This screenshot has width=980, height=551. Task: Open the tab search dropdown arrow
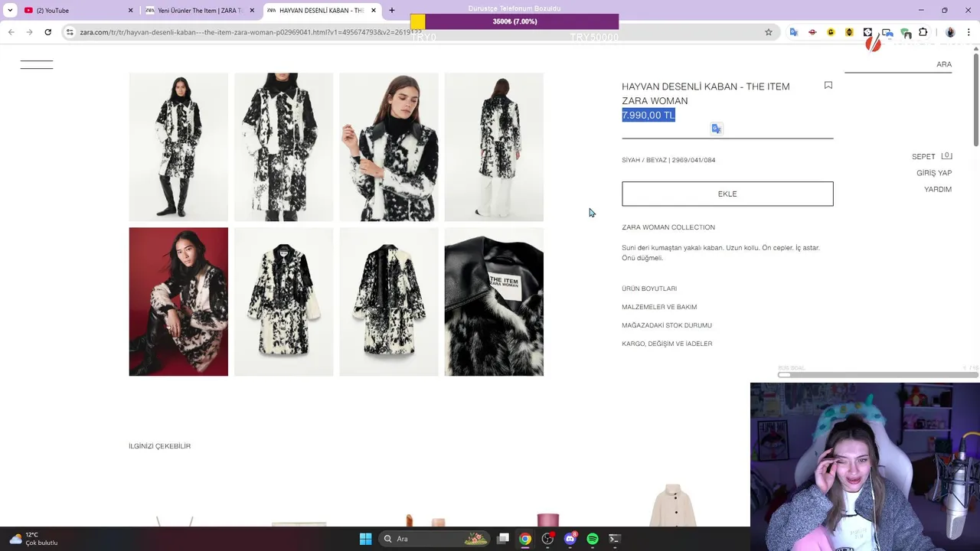pos(10,10)
